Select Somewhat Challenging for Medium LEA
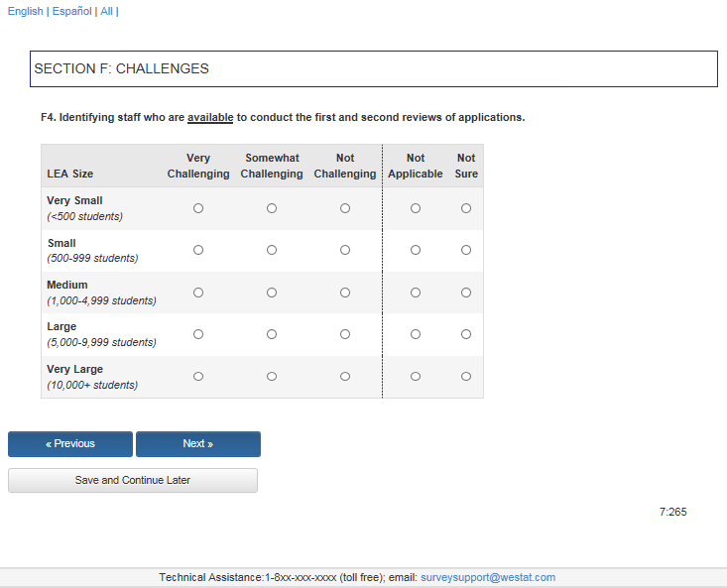 (272, 293)
